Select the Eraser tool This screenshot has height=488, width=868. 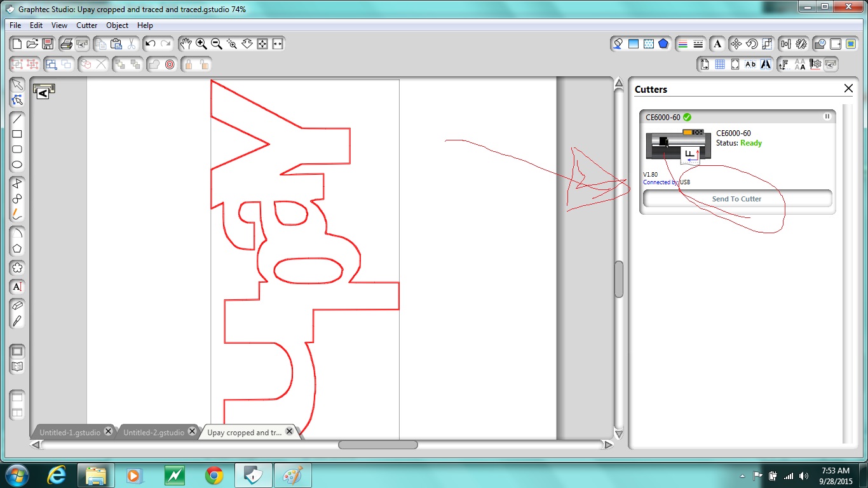(17, 306)
